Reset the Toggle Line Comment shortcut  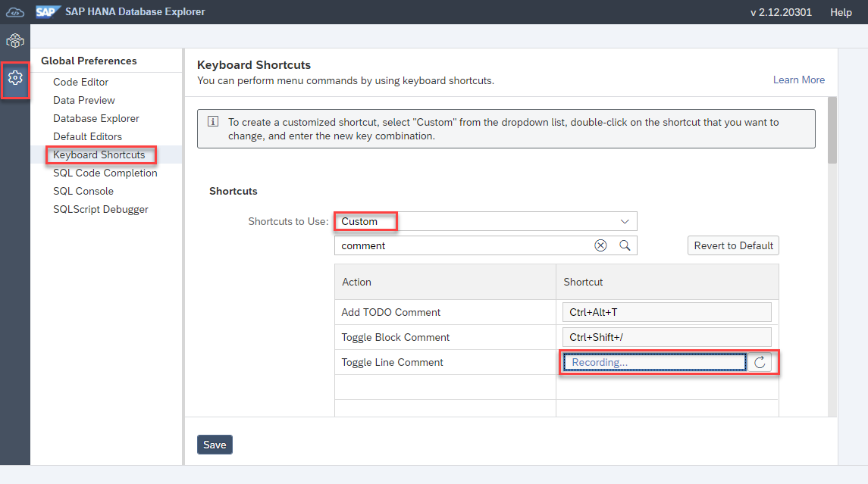[760, 362]
